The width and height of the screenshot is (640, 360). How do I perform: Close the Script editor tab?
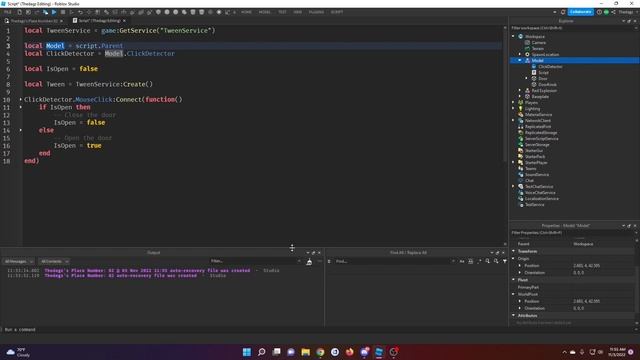(x=124, y=21)
